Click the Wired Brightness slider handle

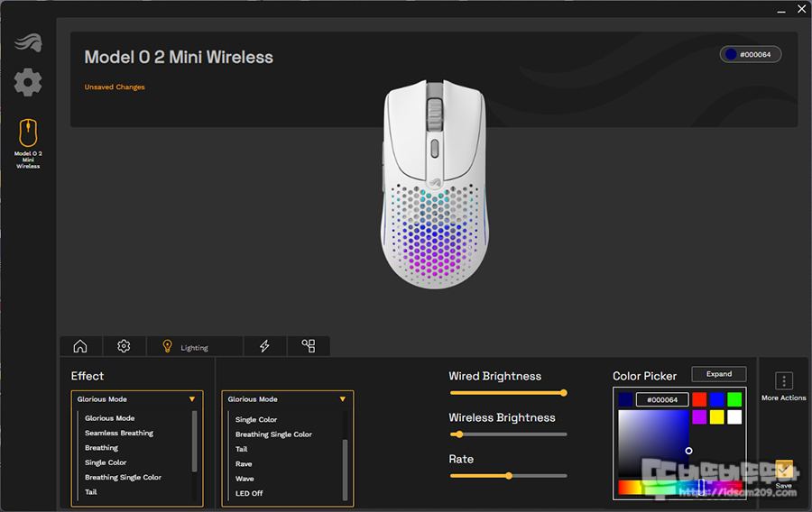tap(563, 393)
